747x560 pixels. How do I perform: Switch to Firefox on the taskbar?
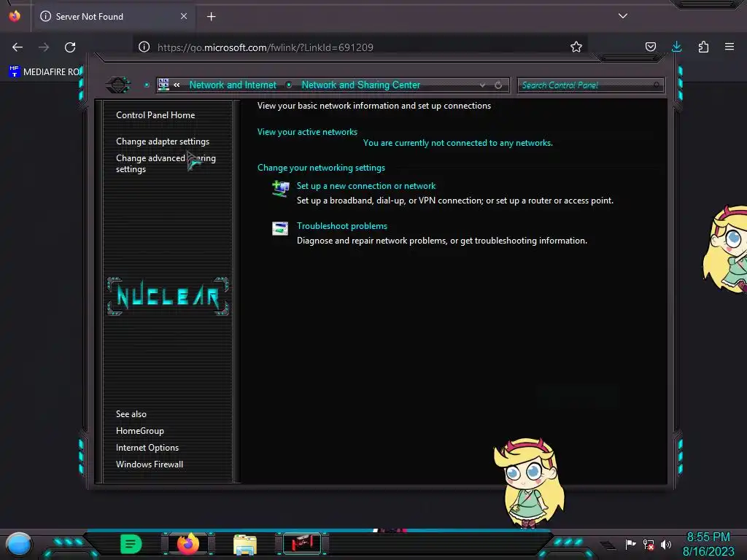(x=187, y=543)
